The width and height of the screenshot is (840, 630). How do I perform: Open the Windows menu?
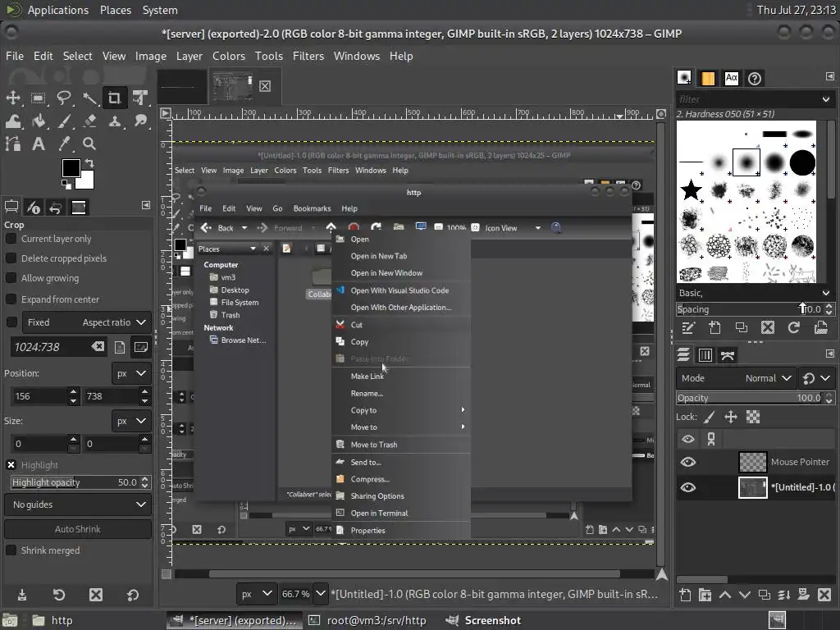click(x=356, y=56)
